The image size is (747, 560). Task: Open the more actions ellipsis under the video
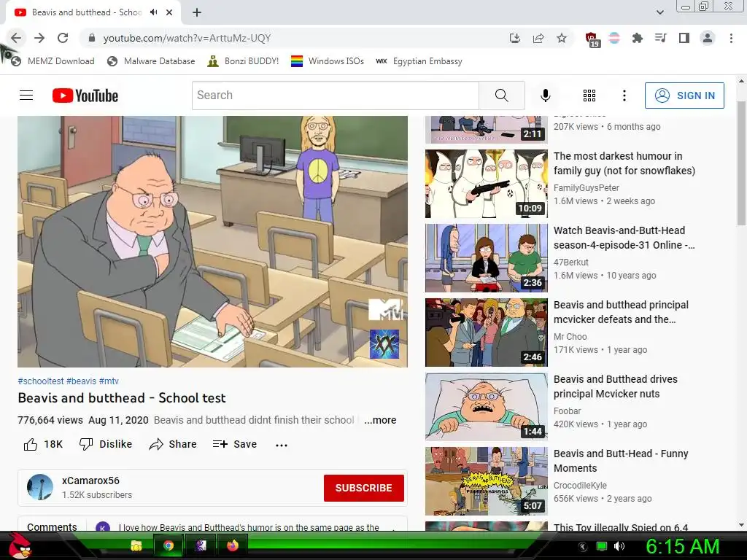(x=282, y=445)
